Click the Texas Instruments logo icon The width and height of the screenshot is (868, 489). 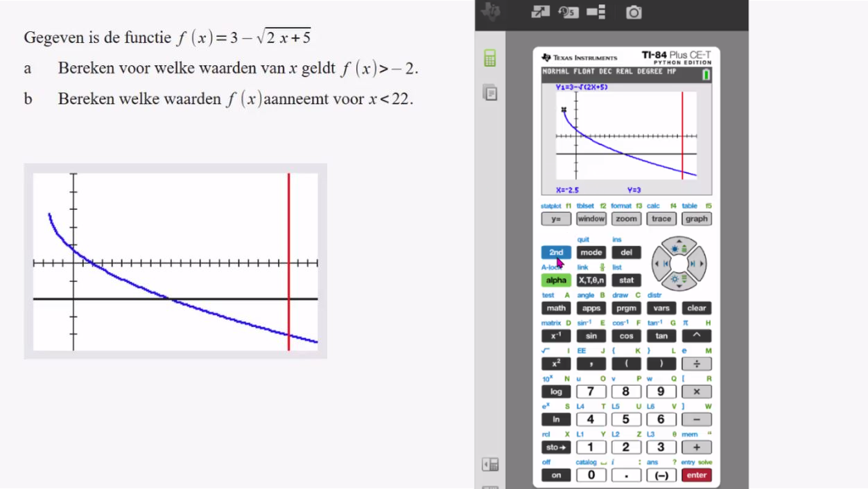493,11
